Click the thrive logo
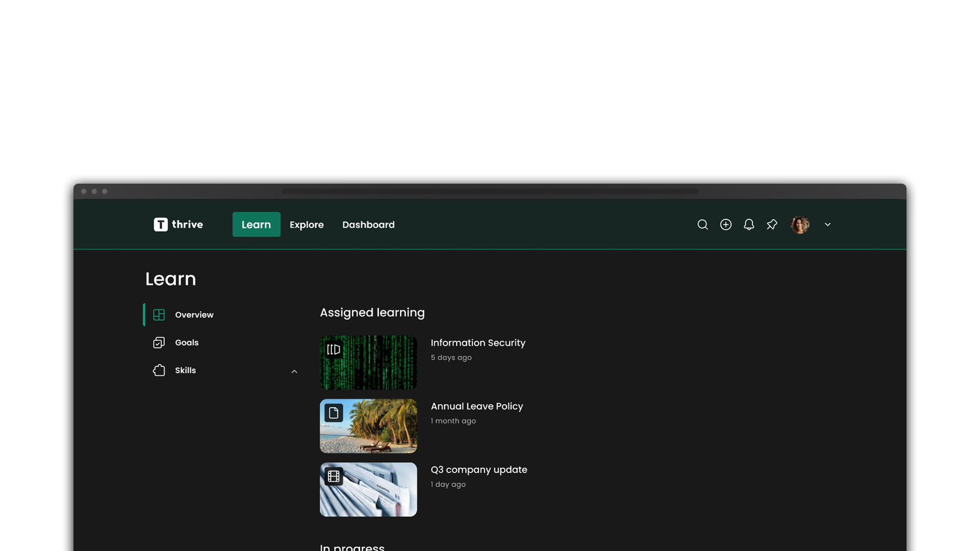 178,224
